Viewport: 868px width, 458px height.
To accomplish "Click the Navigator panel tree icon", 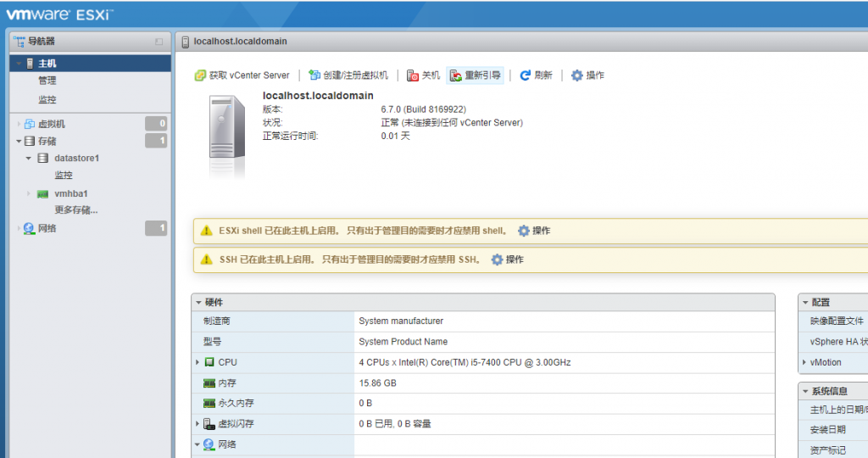I will pyautogui.click(x=19, y=42).
